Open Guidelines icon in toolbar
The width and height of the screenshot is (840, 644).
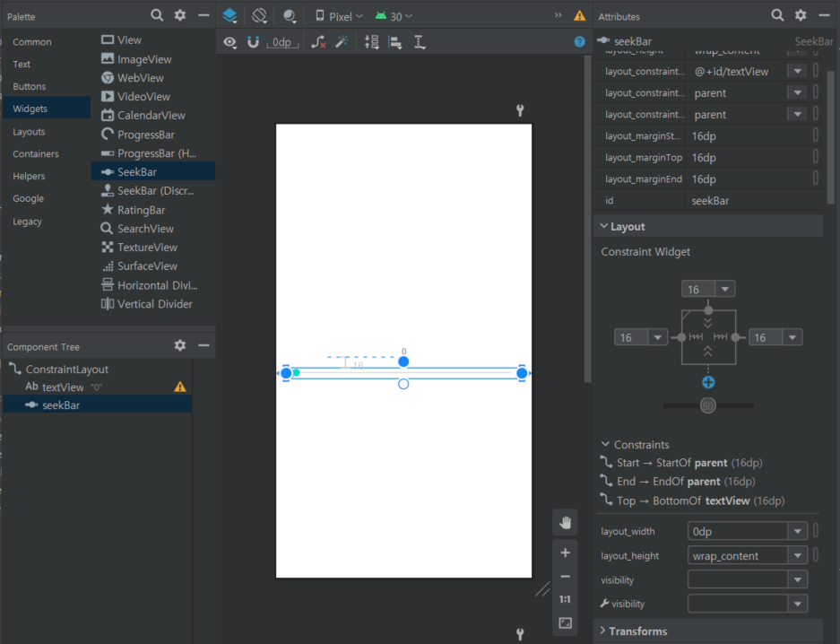click(x=420, y=42)
